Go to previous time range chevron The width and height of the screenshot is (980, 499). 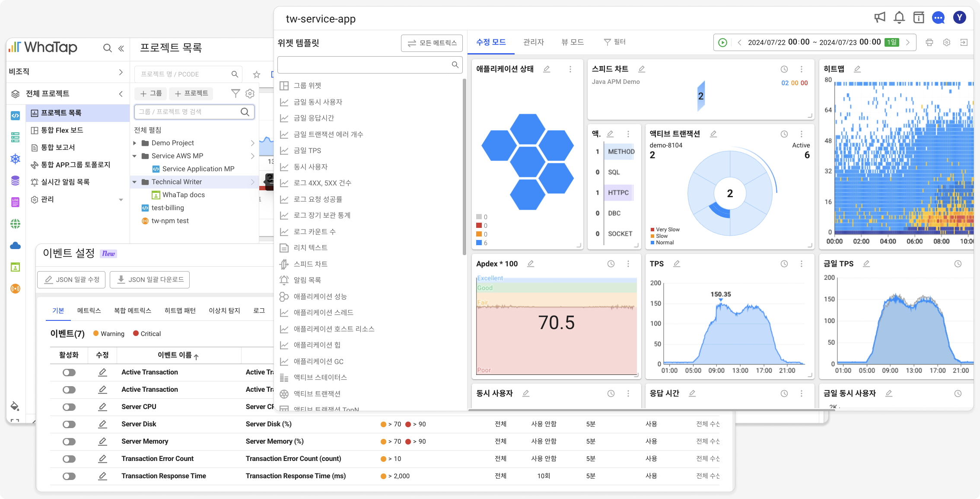click(x=739, y=42)
